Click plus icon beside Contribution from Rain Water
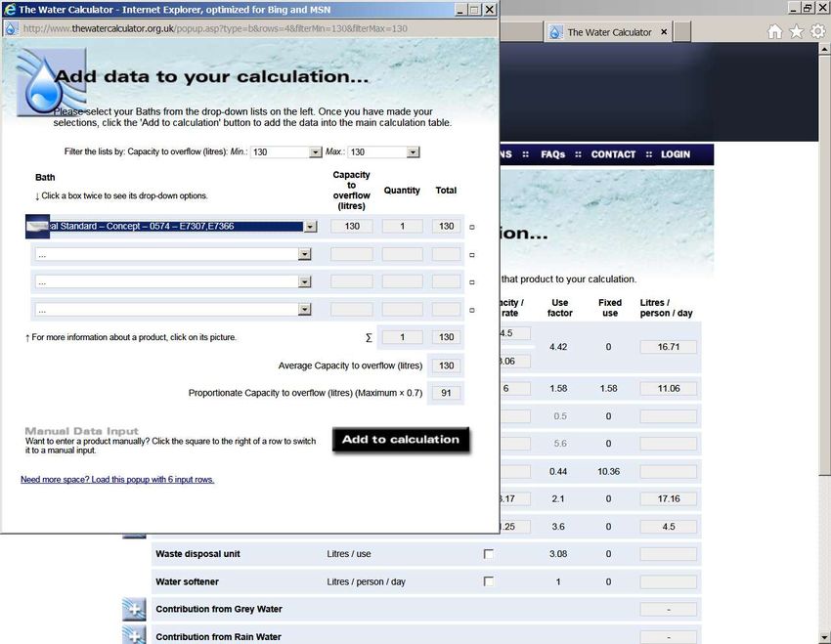 134,634
